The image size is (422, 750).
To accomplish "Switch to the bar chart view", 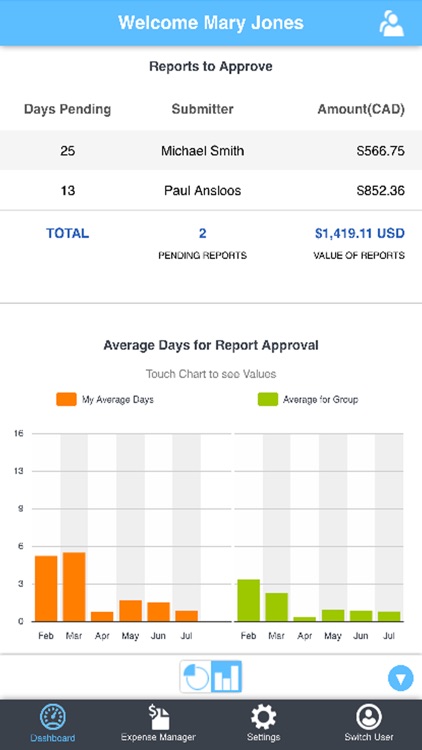I will pos(226,677).
